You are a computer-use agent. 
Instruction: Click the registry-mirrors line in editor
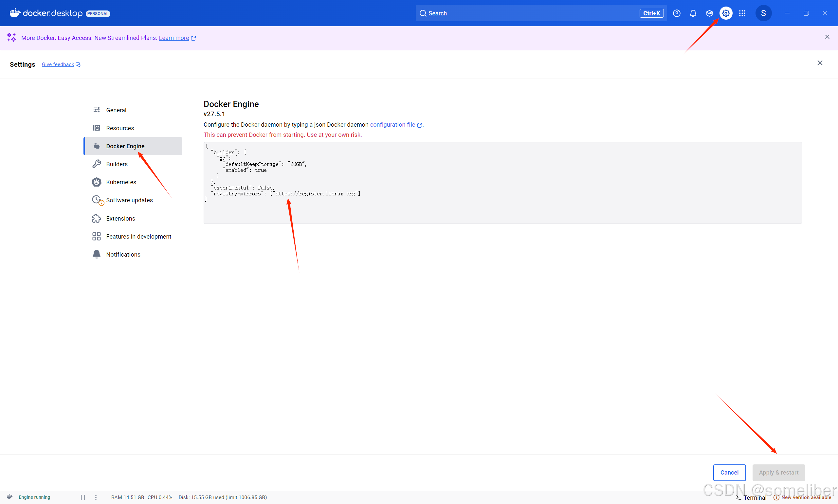point(285,194)
